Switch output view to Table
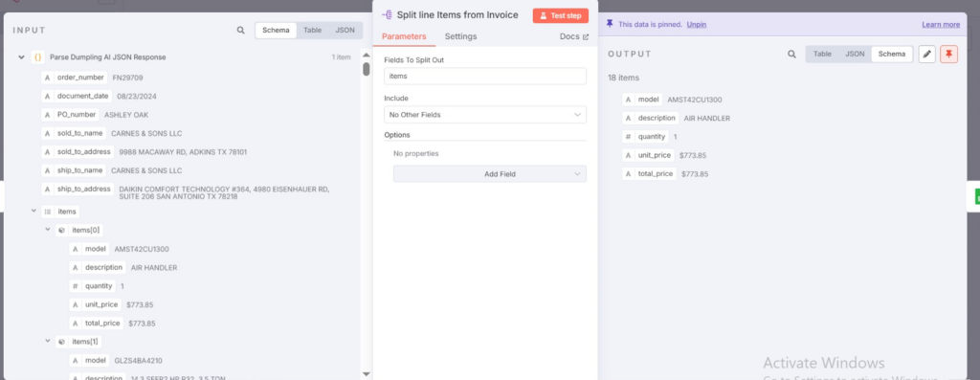Image resolution: width=980 pixels, height=380 pixels. click(x=822, y=55)
